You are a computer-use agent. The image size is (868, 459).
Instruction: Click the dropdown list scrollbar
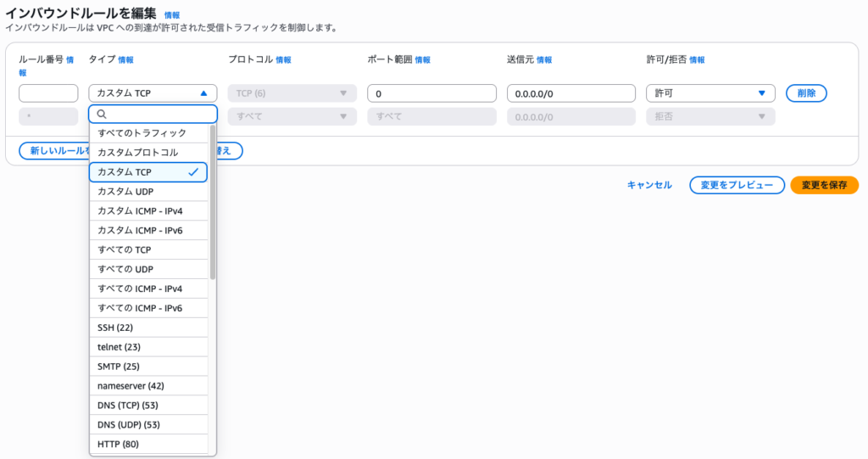(213, 204)
